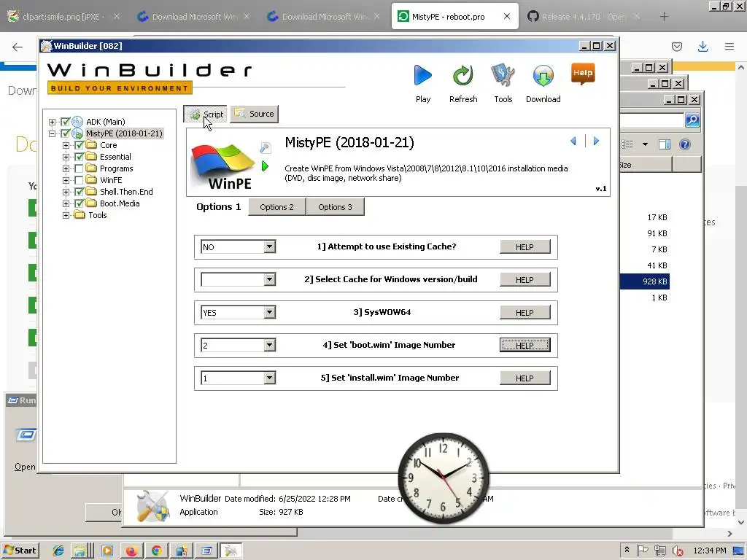
Task: Expand the ADK (Main) tree node
Action: pos(52,122)
